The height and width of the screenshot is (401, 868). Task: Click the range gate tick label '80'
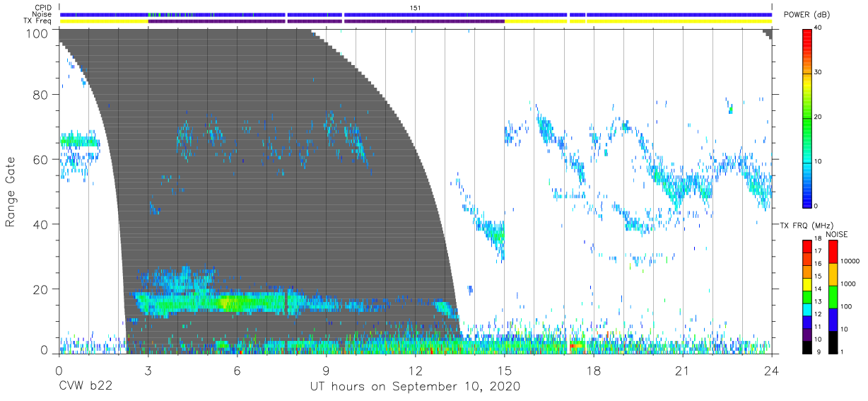tap(40, 95)
